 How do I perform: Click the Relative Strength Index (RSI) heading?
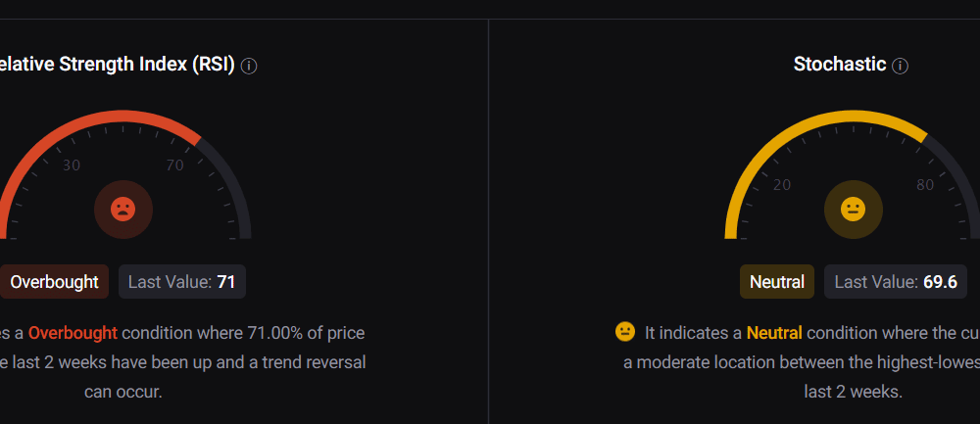coord(118,65)
